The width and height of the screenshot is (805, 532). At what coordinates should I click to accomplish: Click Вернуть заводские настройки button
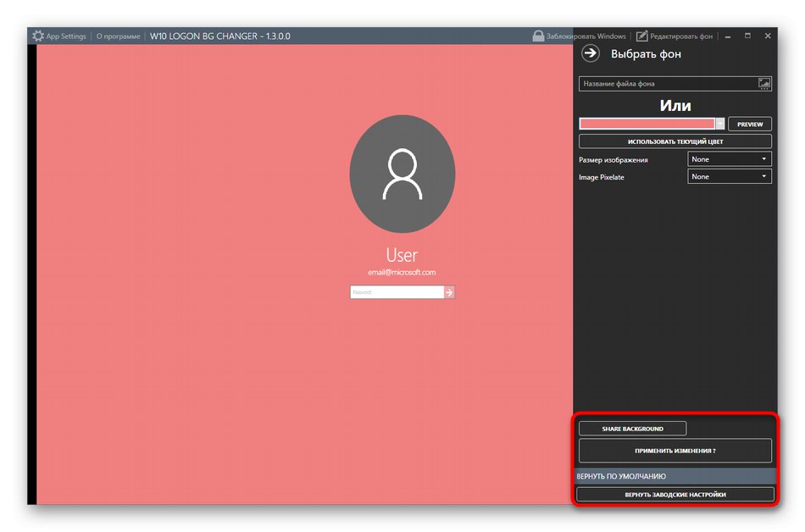pyautogui.click(x=675, y=495)
